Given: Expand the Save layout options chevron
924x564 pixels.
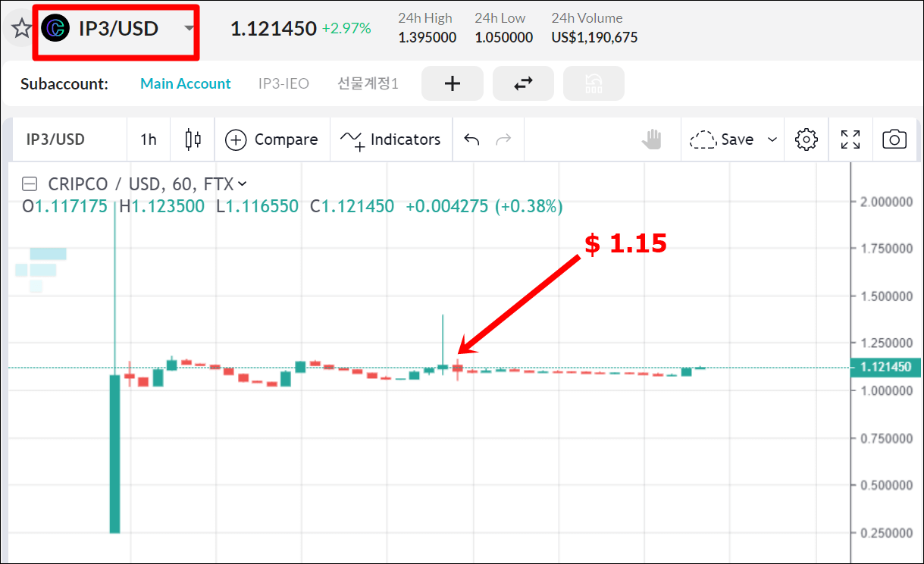Looking at the screenshot, I should [772, 139].
